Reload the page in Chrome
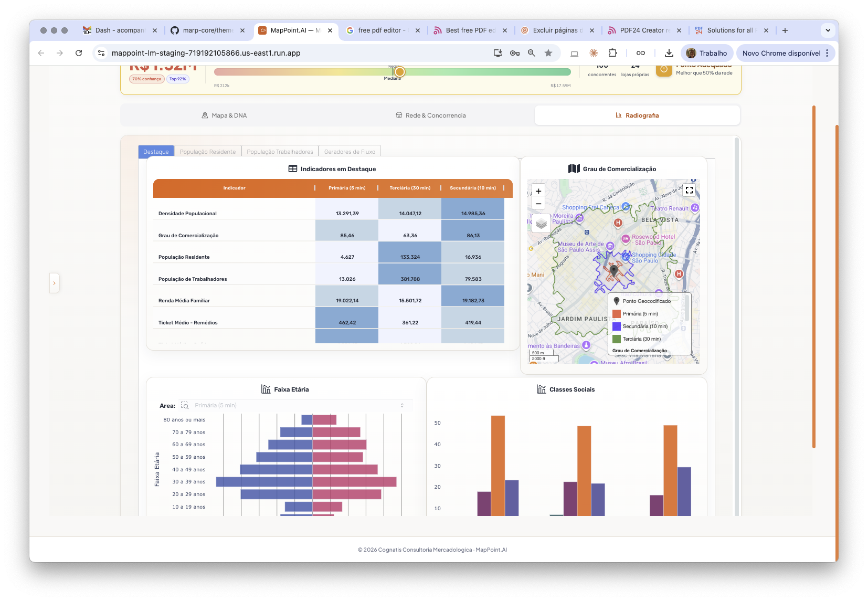The width and height of the screenshot is (868, 601). (79, 53)
